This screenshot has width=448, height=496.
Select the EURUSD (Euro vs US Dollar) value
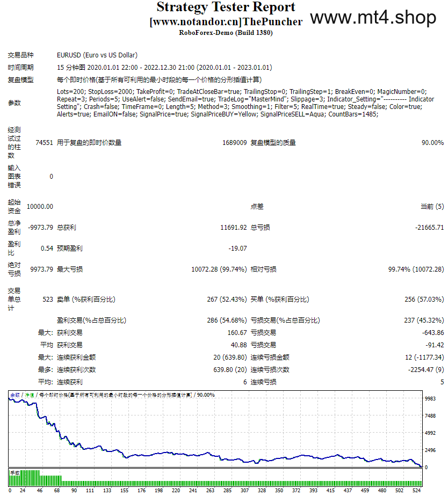97,55
